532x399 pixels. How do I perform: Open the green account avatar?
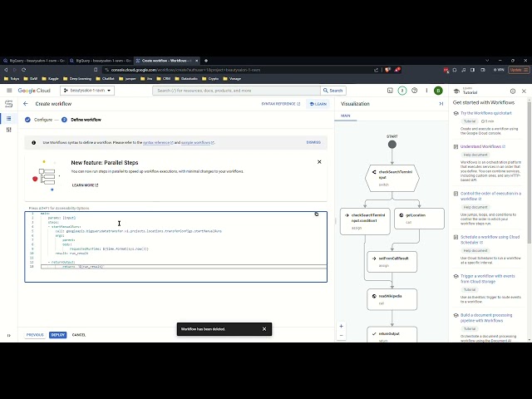438,91
